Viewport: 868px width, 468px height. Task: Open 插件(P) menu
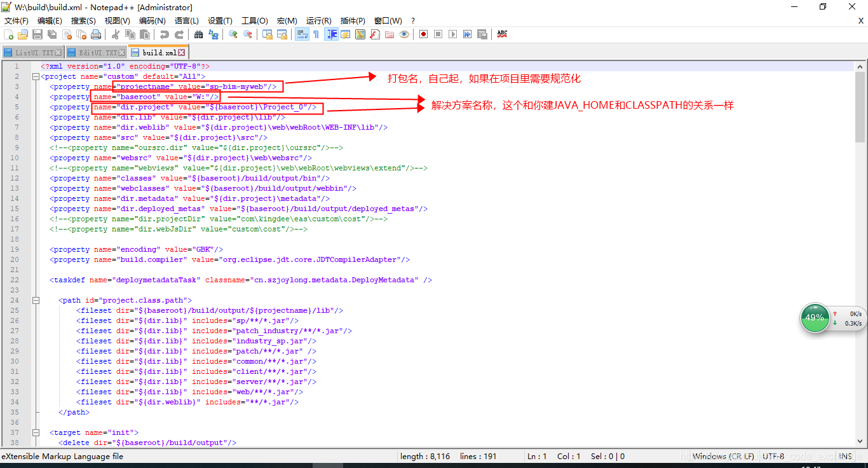click(x=353, y=21)
